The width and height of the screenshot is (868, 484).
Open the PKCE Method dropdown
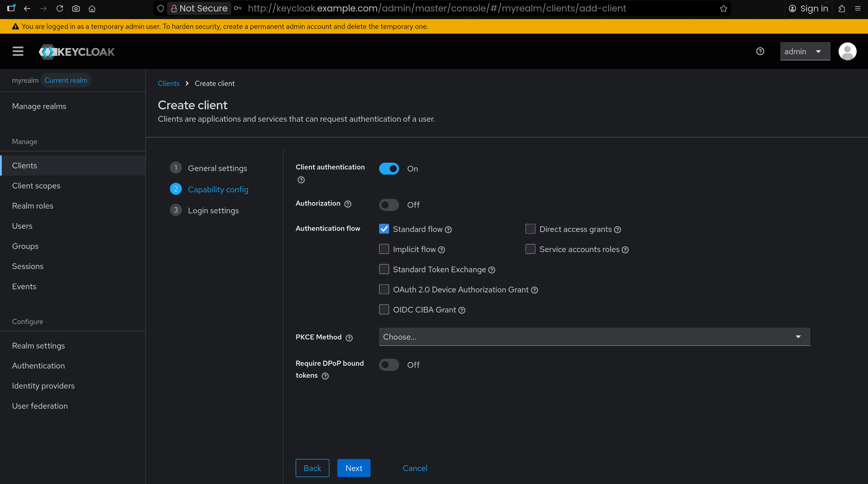point(594,337)
